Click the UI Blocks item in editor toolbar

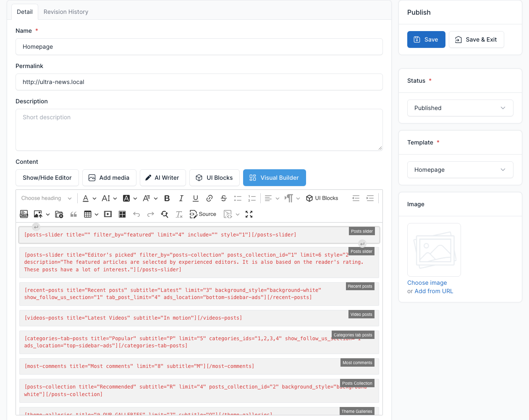(322, 198)
